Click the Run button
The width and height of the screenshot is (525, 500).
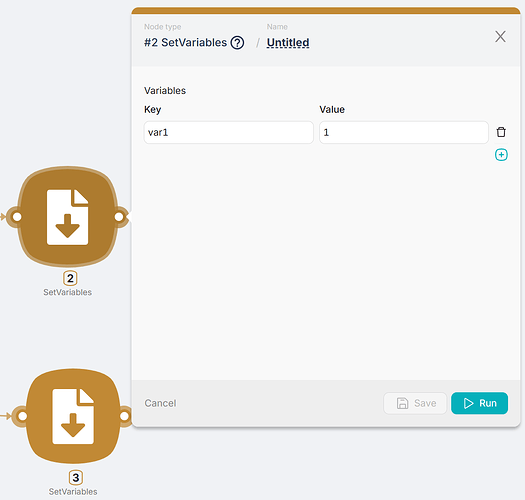coord(479,403)
